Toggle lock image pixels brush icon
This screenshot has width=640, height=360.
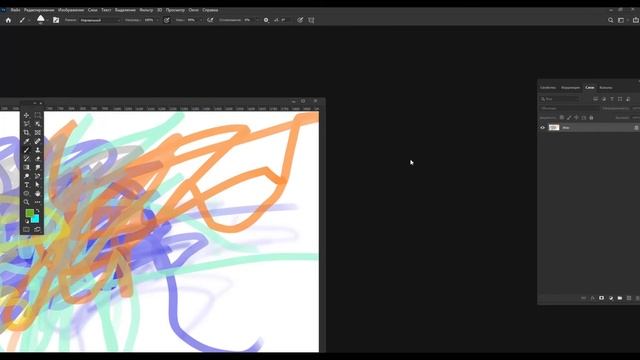coord(569,118)
